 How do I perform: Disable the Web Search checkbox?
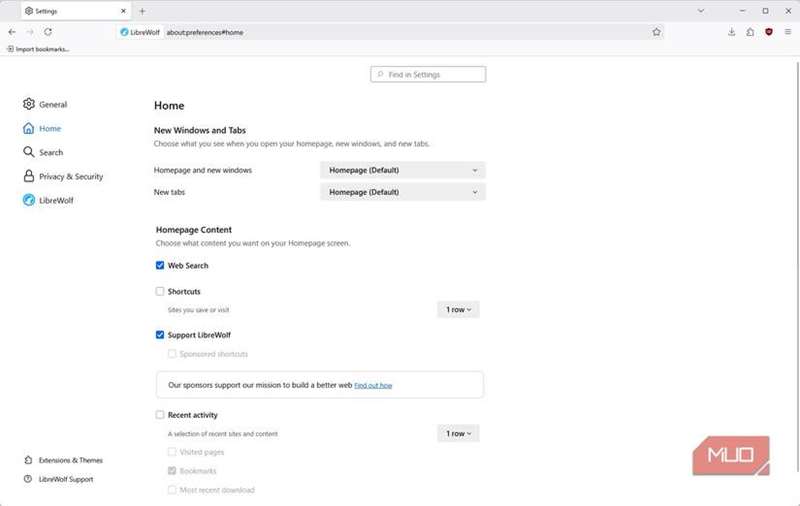160,266
